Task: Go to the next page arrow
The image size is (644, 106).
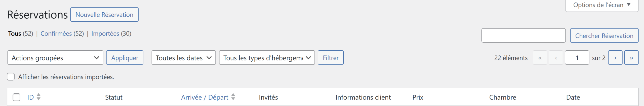Action: coord(615,58)
